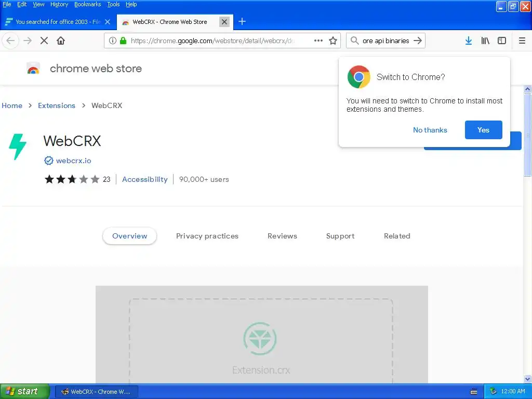Screen dimensions: 532x399
Task: Open page actions three-dot menu
Action: (x=318, y=41)
